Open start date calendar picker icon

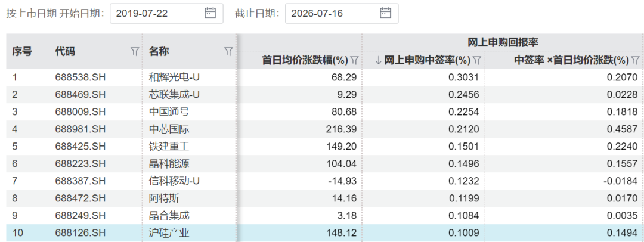tap(210, 14)
